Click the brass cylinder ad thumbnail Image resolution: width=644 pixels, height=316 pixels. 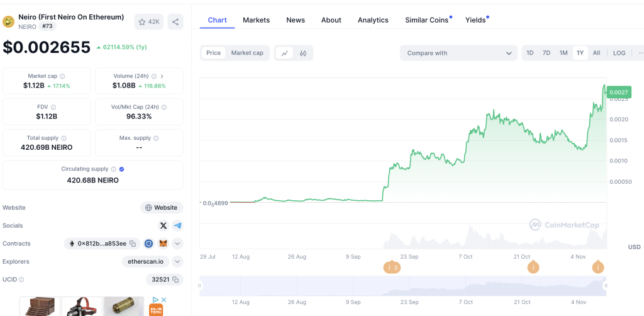pyautogui.click(x=124, y=307)
